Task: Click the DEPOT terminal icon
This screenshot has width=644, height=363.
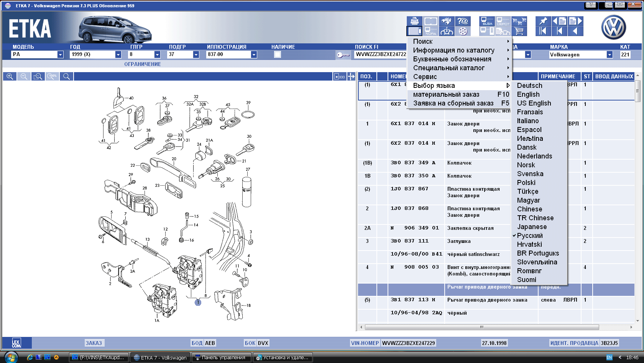Action: pos(503,21)
